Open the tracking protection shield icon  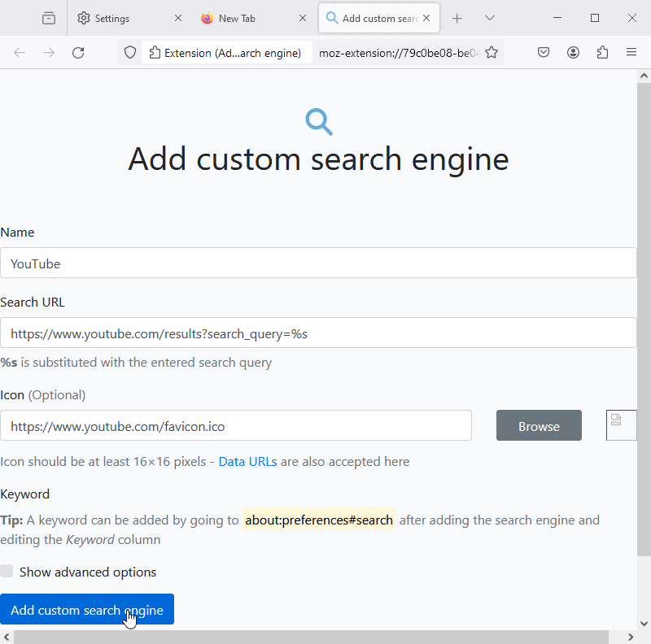click(x=130, y=53)
